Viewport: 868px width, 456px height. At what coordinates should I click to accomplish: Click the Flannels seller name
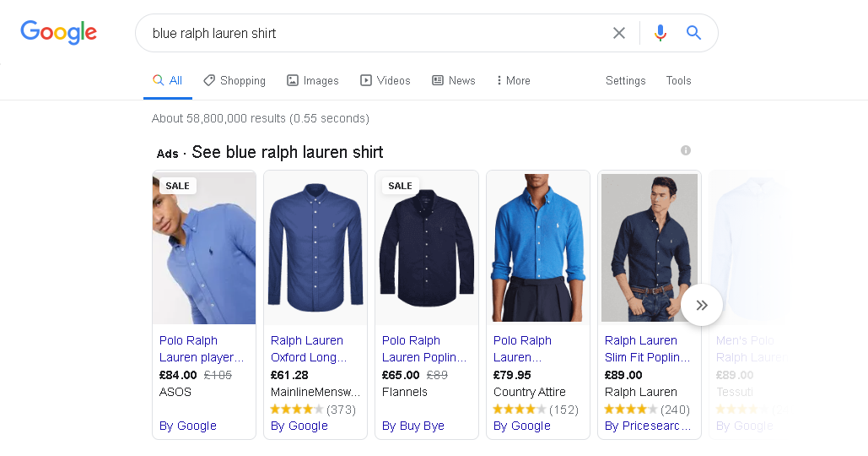point(405,393)
